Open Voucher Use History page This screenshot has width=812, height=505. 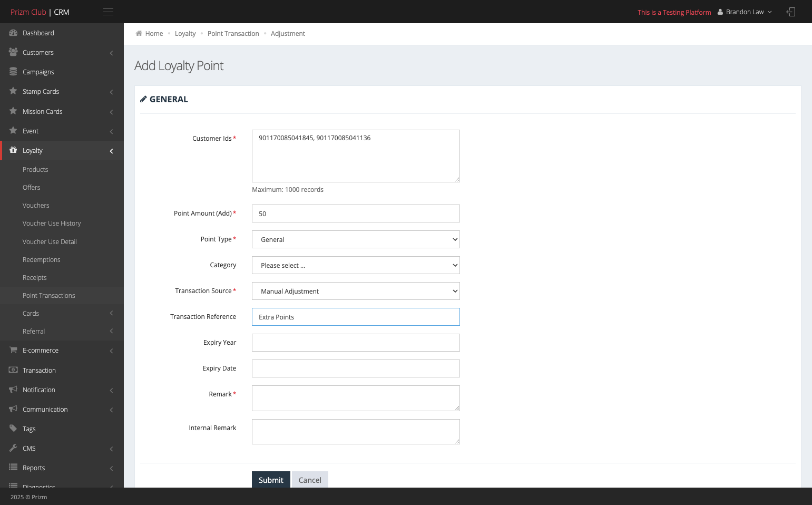click(x=52, y=223)
